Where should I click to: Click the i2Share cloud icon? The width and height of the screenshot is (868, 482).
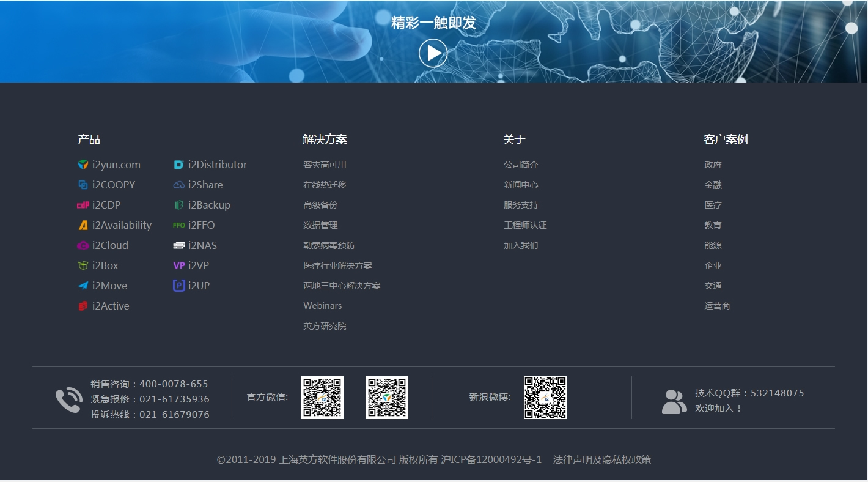click(178, 185)
